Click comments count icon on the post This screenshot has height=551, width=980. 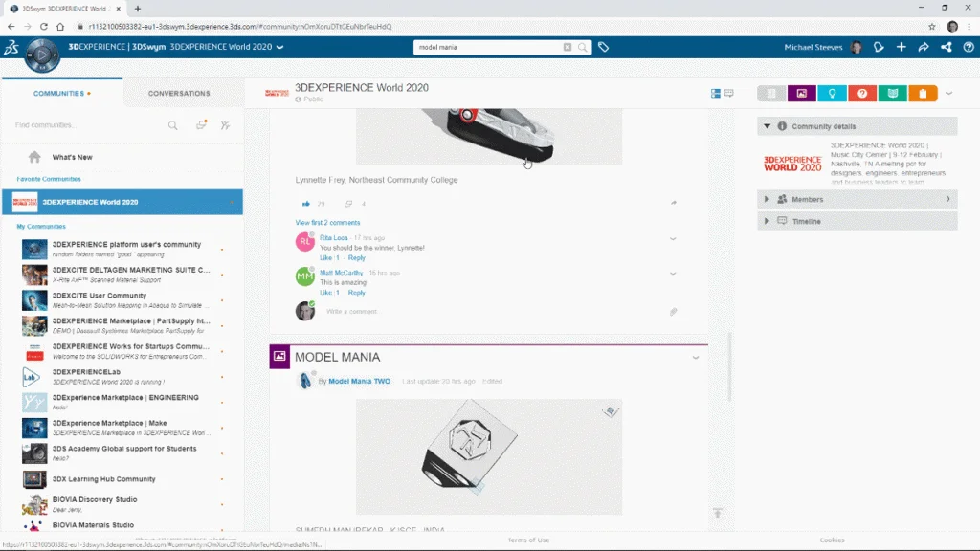348,204
